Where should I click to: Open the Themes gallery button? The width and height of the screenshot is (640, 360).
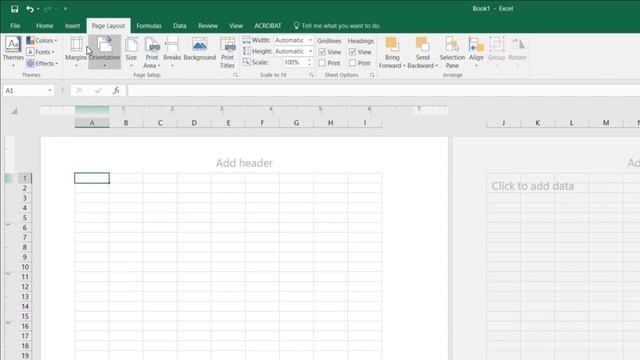pyautogui.click(x=13, y=52)
